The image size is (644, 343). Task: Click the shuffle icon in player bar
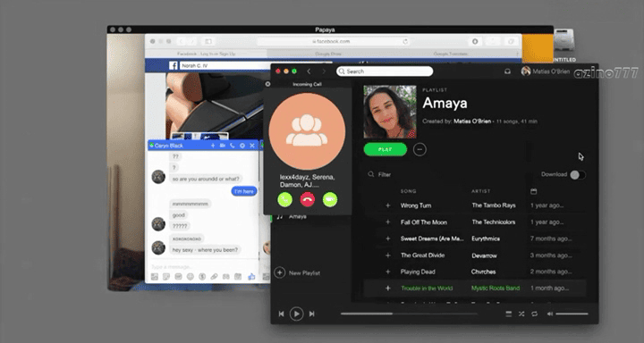(521, 314)
